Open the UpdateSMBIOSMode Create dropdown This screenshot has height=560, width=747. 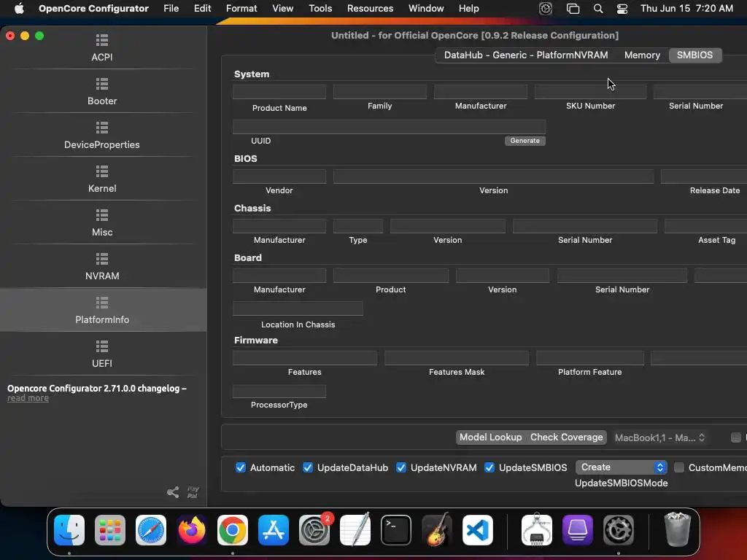pyautogui.click(x=622, y=467)
